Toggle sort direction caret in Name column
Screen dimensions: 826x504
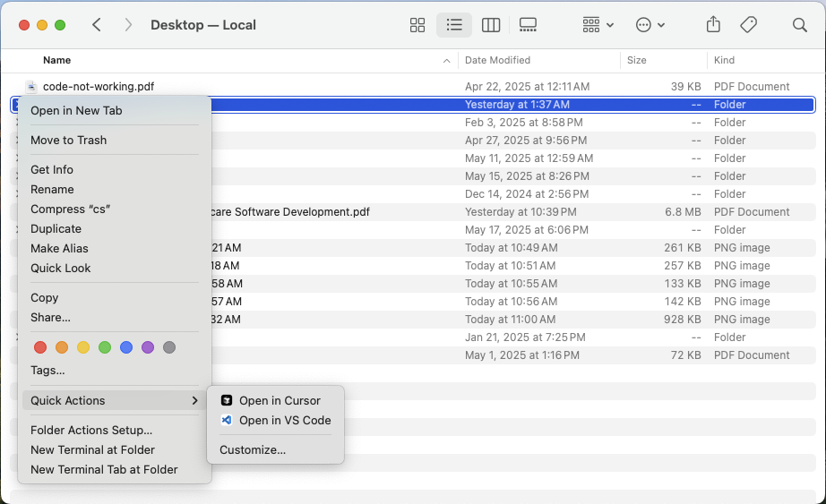[x=447, y=61]
